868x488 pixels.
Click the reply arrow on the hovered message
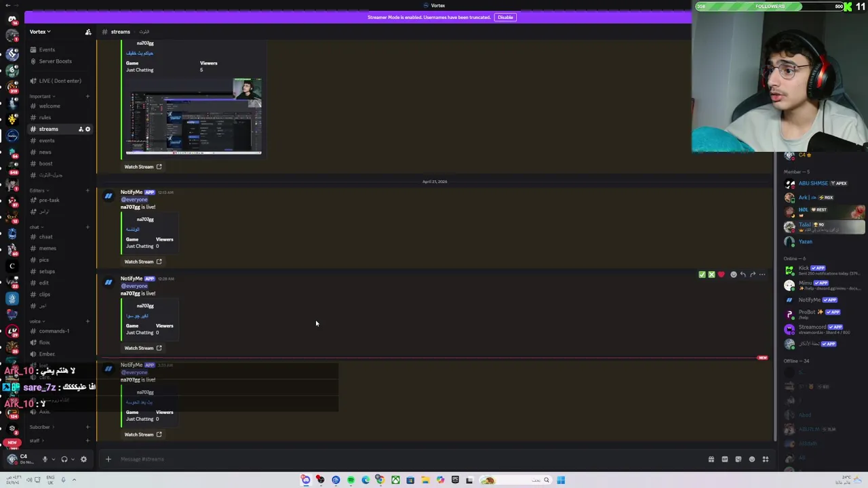click(x=743, y=274)
